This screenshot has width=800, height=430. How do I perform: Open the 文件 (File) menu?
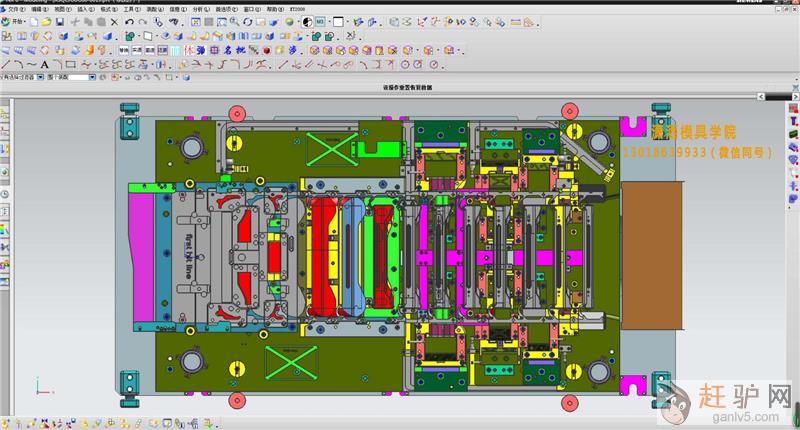(13, 8)
